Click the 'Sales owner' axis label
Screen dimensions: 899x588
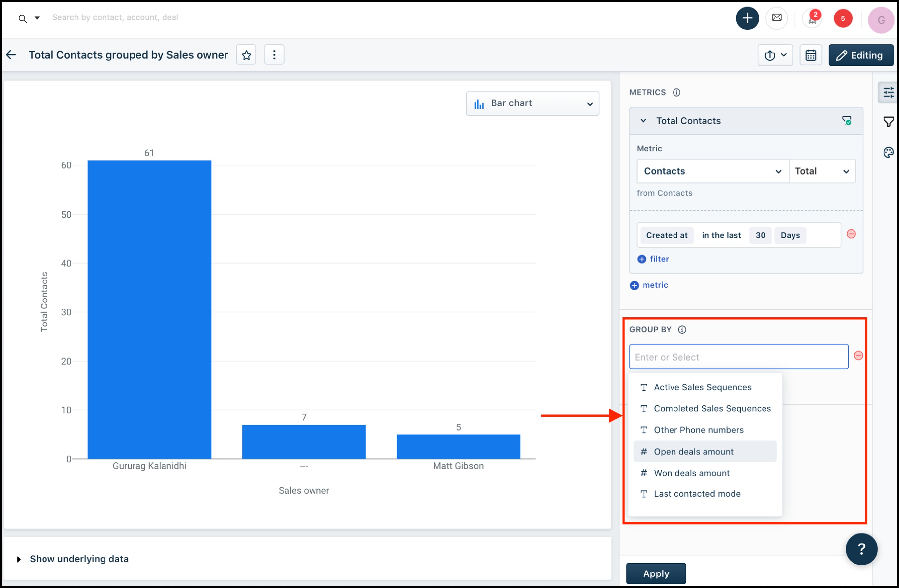304,490
